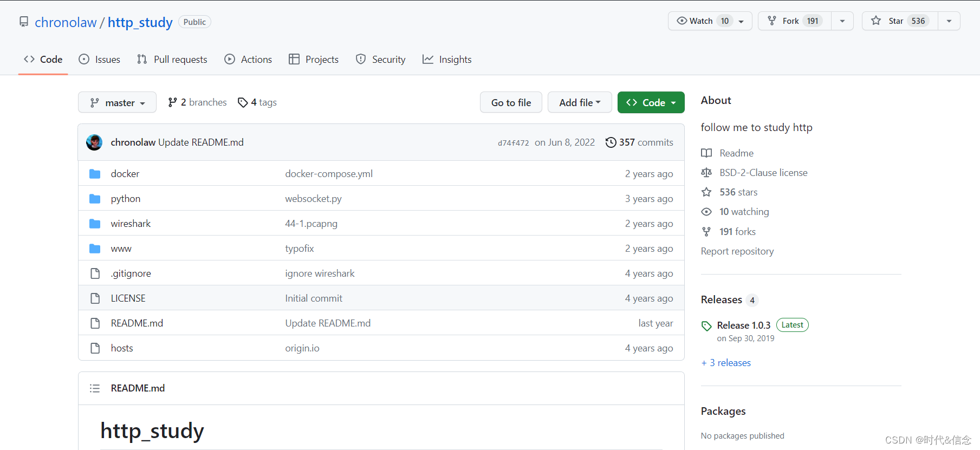This screenshot has width=980, height=450.
Task: Click chronolaw's avatar in the commit bar
Action: tap(94, 142)
